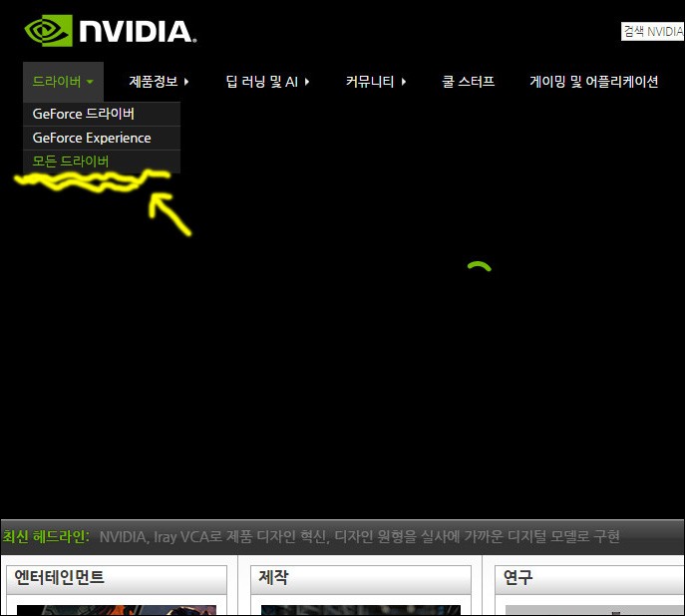Select GeForce Experience from dropdown
This screenshot has width=685, height=616.
click(x=102, y=138)
